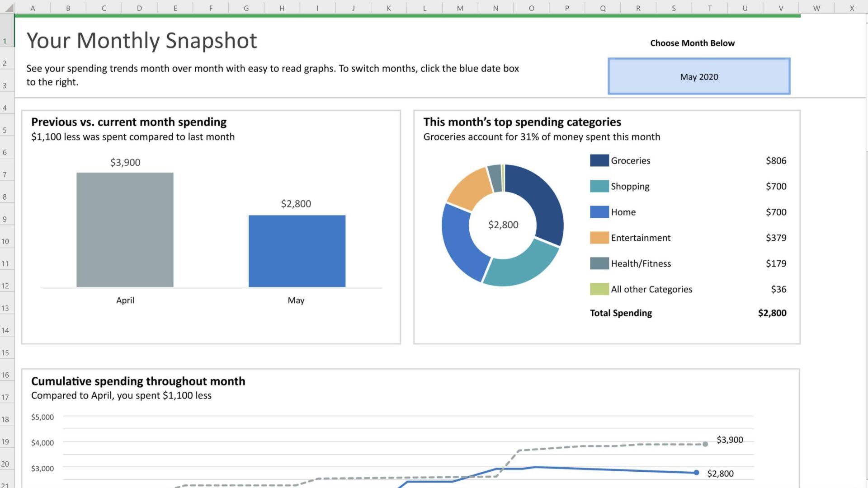
Task: Select column A header
Action: 33,8
